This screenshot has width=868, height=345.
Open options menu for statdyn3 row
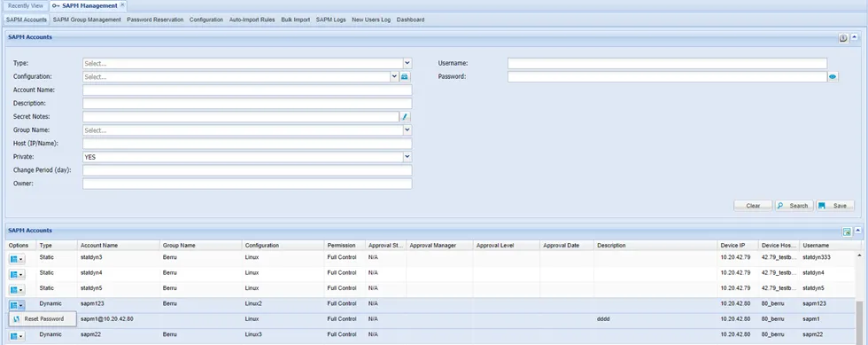tap(17, 259)
